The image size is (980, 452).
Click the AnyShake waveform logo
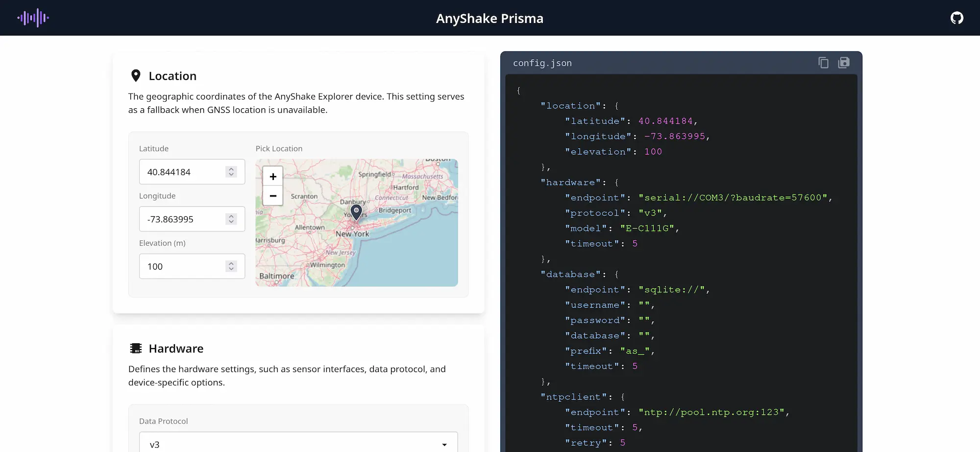[x=33, y=18]
